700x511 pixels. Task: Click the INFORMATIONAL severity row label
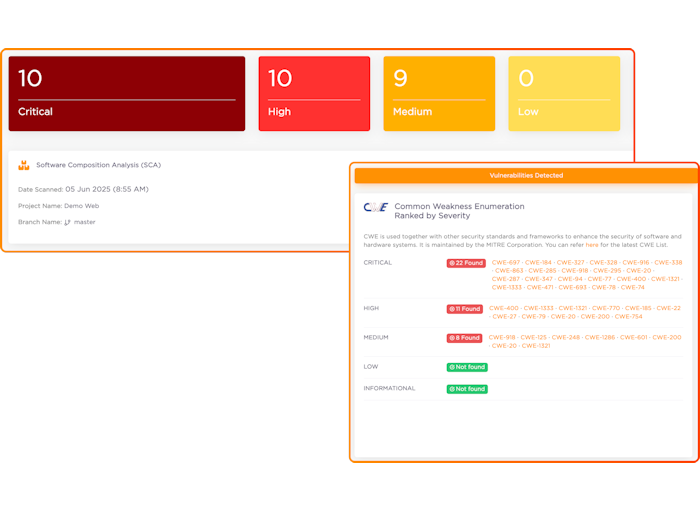(389, 388)
